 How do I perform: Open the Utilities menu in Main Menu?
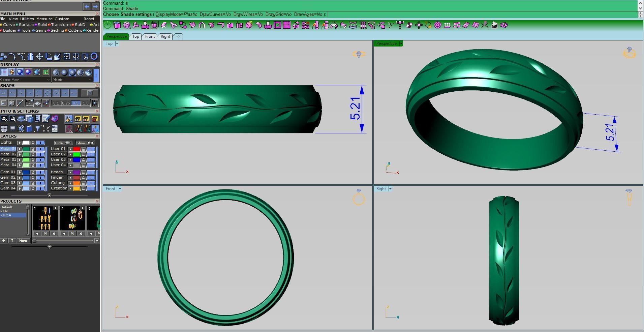27,19
